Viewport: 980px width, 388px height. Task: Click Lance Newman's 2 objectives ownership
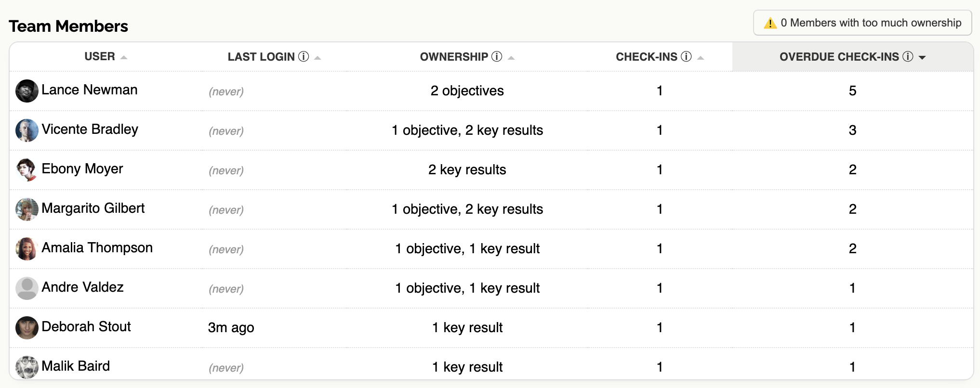[467, 91]
